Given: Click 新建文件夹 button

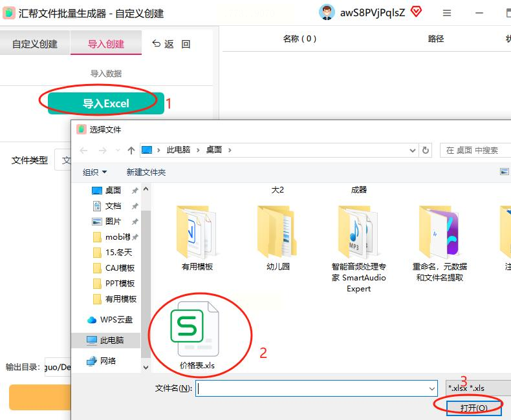Looking at the screenshot, I should pos(146,172).
